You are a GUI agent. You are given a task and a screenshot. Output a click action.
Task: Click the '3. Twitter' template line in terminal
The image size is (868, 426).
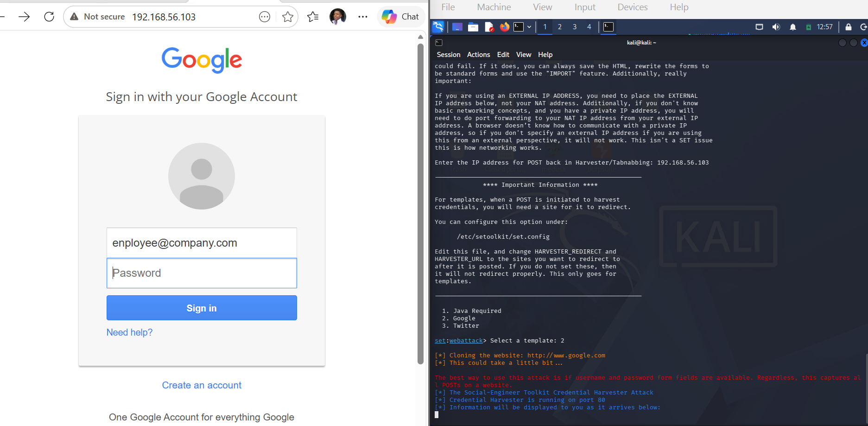click(461, 326)
